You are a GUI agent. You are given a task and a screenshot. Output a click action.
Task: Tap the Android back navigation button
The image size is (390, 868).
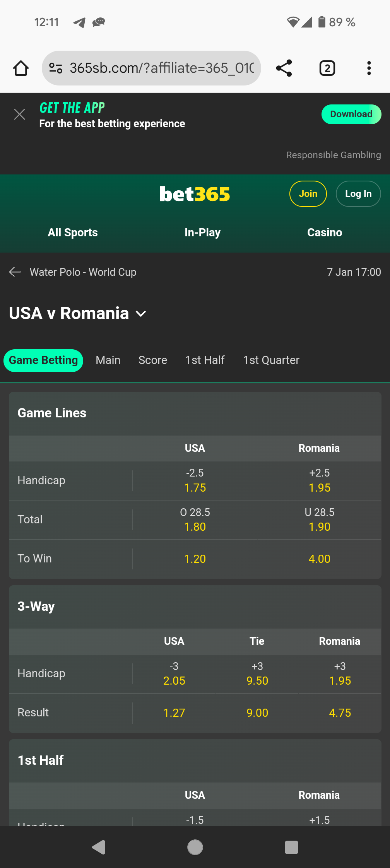click(x=99, y=847)
